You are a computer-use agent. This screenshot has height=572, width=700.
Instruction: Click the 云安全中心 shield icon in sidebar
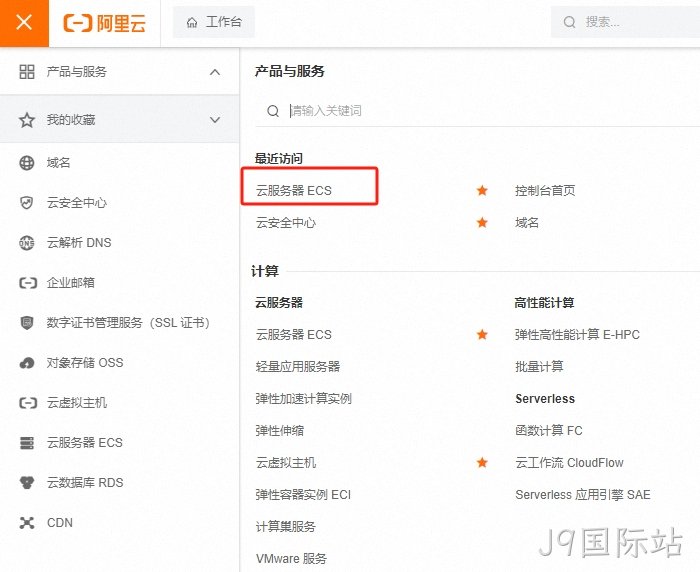click(27, 203)
